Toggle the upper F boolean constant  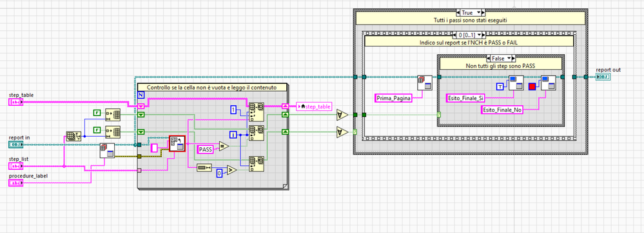point(97,112)
